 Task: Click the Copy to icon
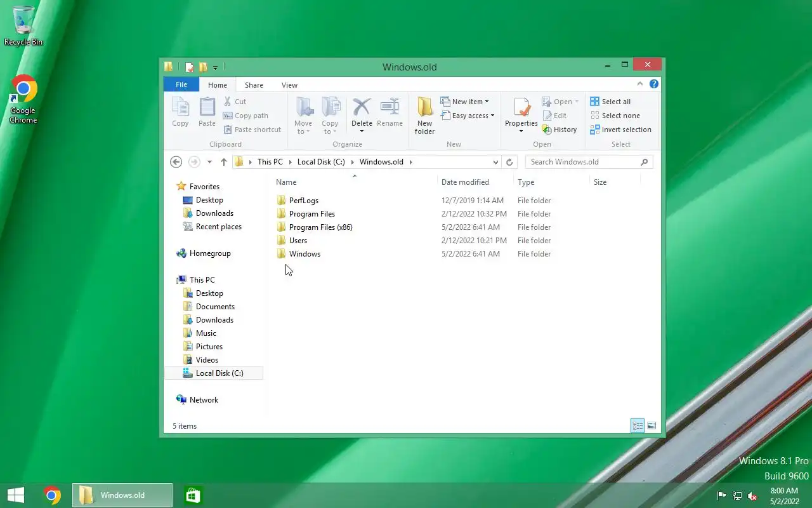[330, 107]
